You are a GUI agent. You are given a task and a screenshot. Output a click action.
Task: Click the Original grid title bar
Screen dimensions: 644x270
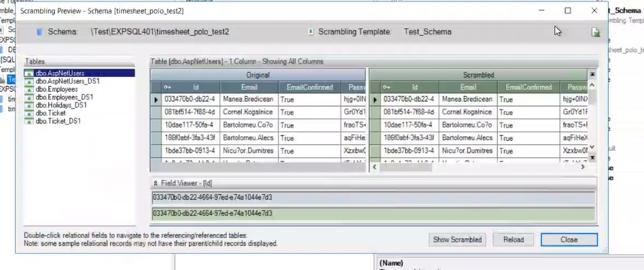point(258,75)
